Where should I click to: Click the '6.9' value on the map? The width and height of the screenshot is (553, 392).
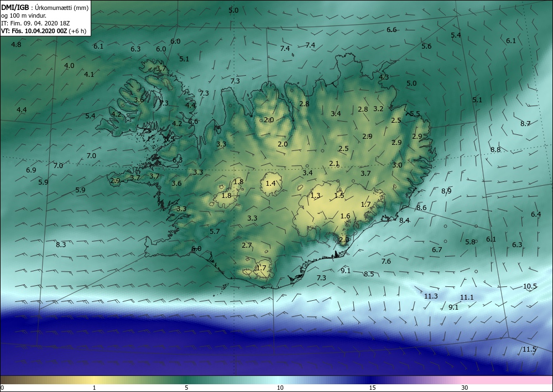click(x=31, y=170)
